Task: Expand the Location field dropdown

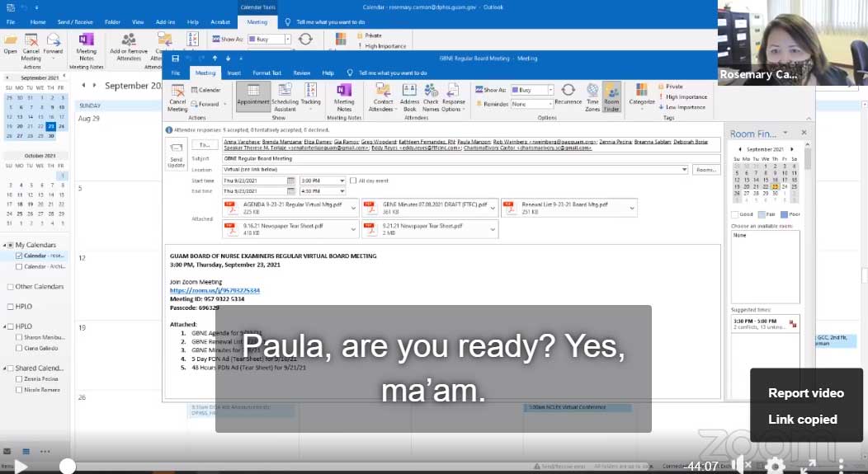Action: 684,169
